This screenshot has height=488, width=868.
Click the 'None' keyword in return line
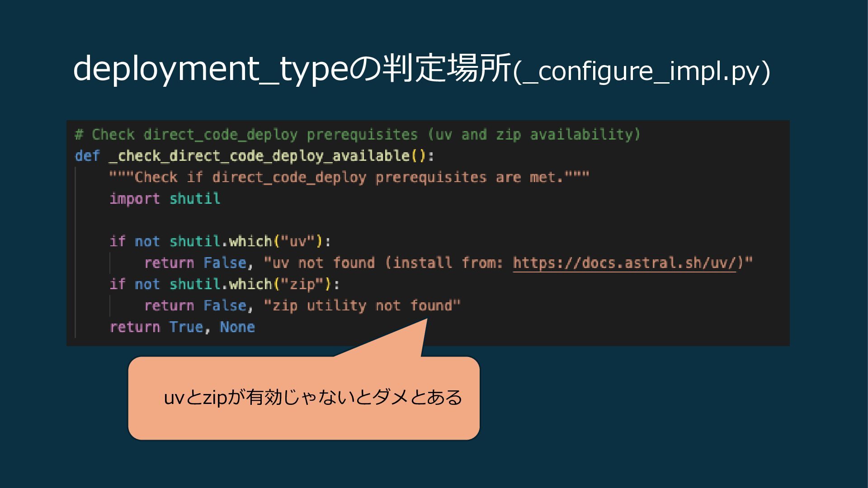click(x=237, y=327)
